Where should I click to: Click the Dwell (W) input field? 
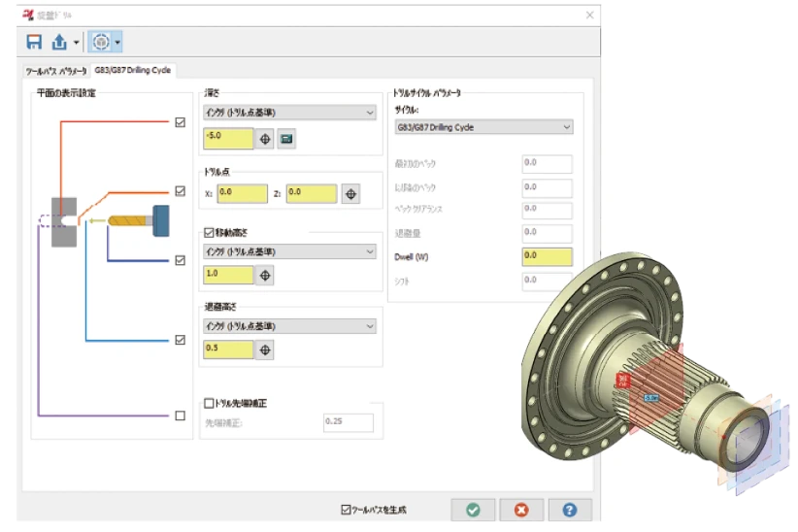pos(547,256)
